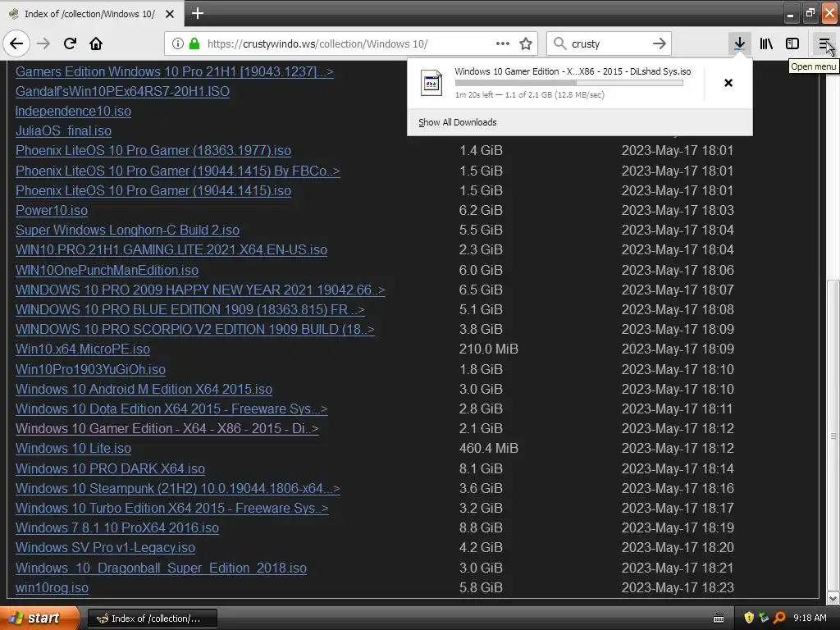Click the security shield tray icon
Image resolution: width=840 pixels, height=630 pixels.
point(749,618)
